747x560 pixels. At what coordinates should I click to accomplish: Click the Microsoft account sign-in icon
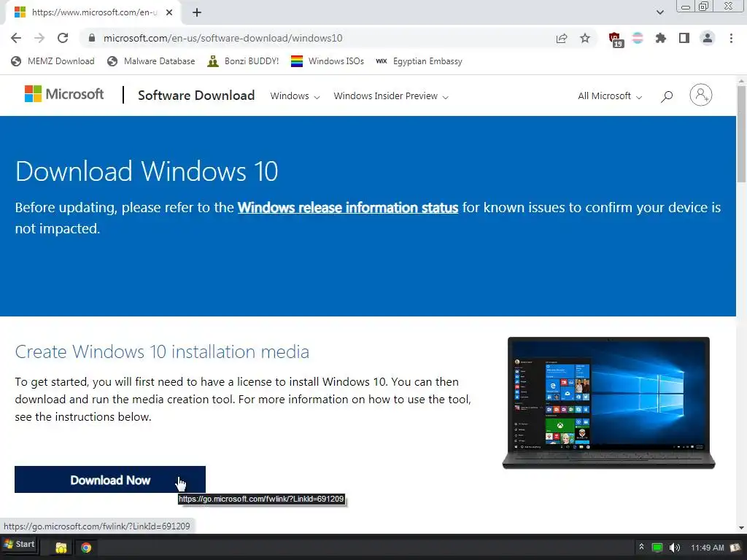[701, 96]
